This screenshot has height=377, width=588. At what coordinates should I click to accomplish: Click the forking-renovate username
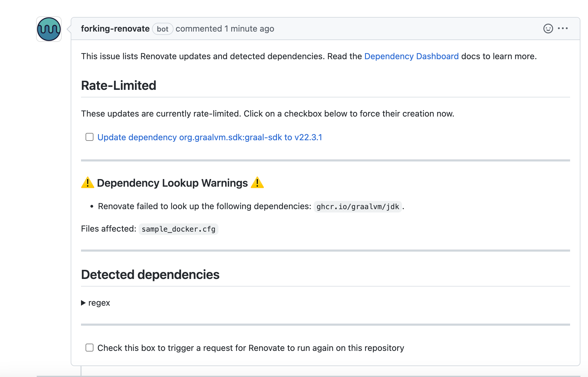[115, 29]
